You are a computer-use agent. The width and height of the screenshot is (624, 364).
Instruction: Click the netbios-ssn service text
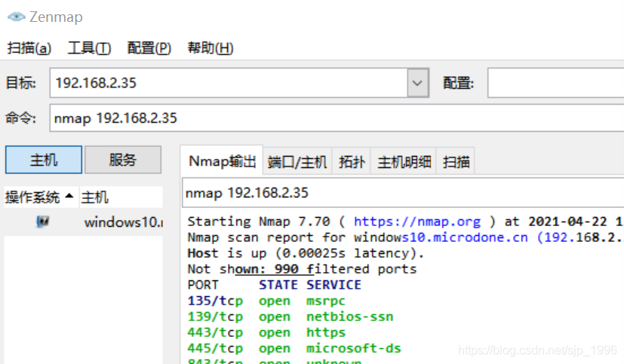349,317
